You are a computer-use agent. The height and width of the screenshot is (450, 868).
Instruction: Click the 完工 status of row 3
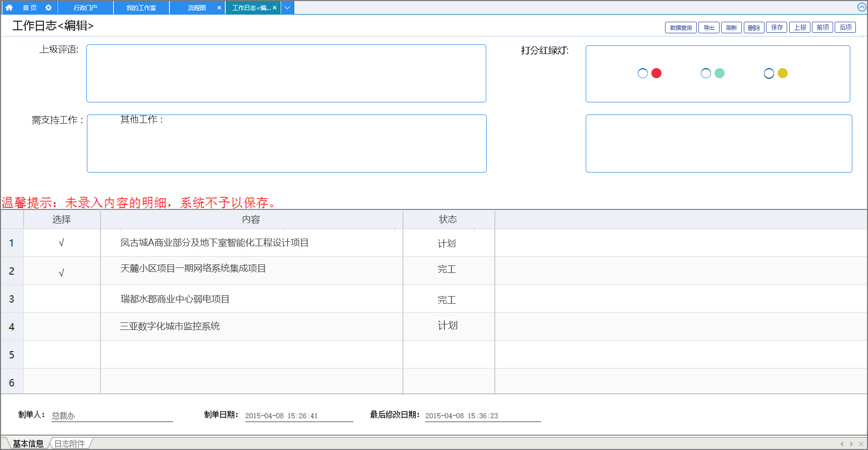click(x=447, y=300)
